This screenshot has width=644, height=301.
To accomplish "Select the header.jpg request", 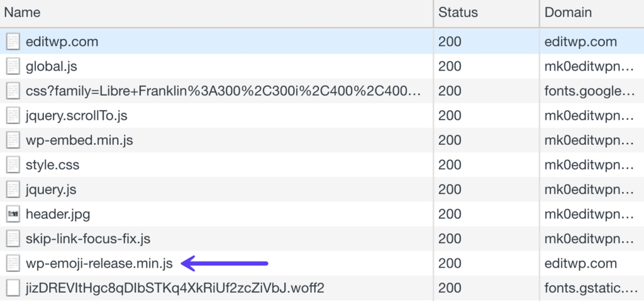I will point(58,214).
